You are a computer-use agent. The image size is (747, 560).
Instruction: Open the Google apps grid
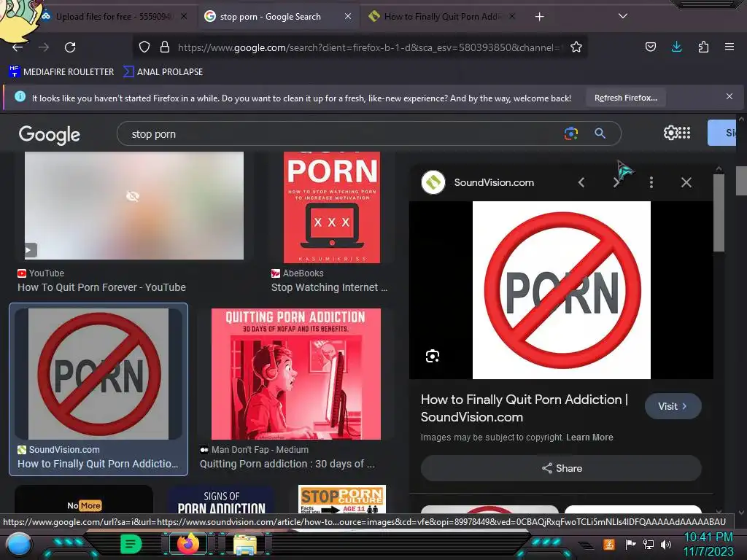(x=684, y=133)
